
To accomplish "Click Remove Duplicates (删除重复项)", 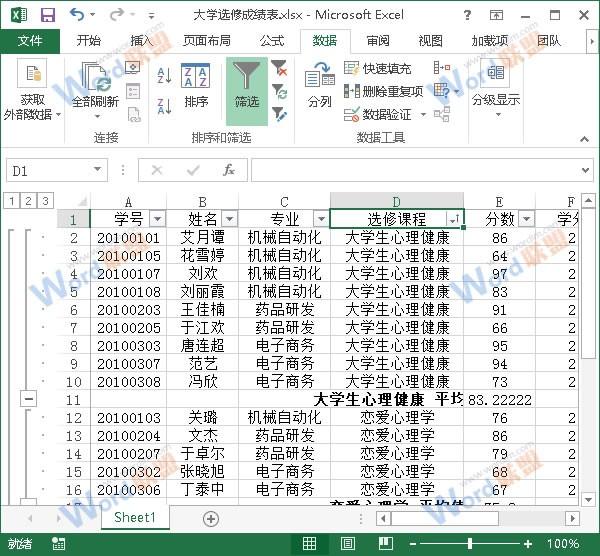I will (384, 91).
